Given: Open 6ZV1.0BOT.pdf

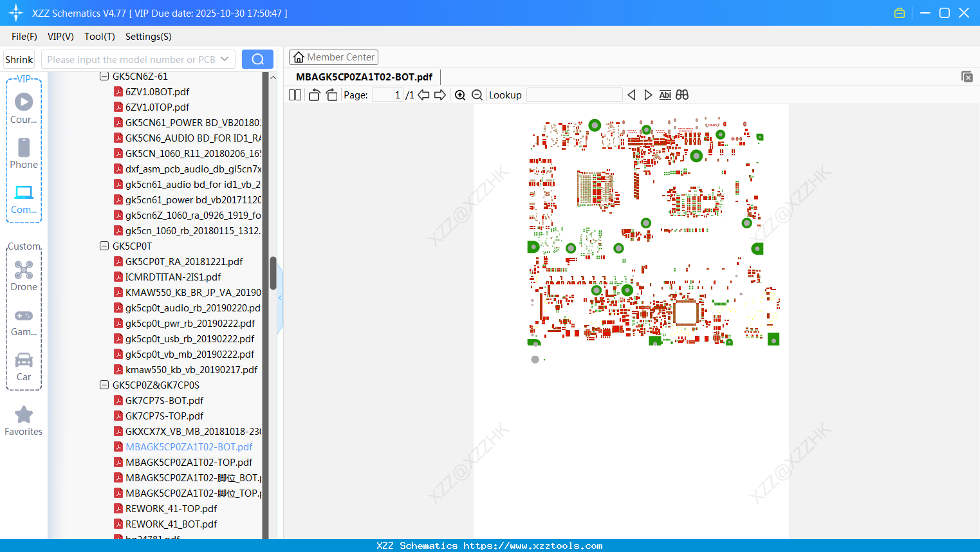Looking at the screenshot, I should 157,92.
